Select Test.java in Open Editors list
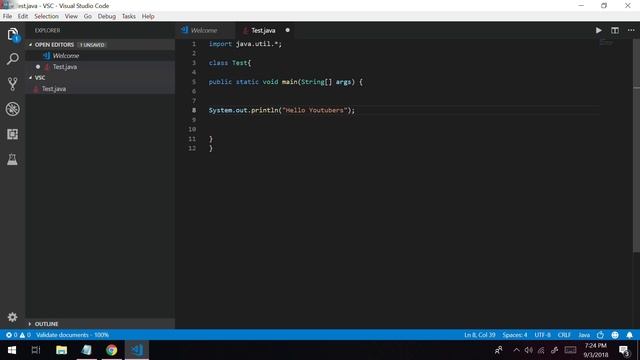Screen dimensions: 640x360 [100, 67]
